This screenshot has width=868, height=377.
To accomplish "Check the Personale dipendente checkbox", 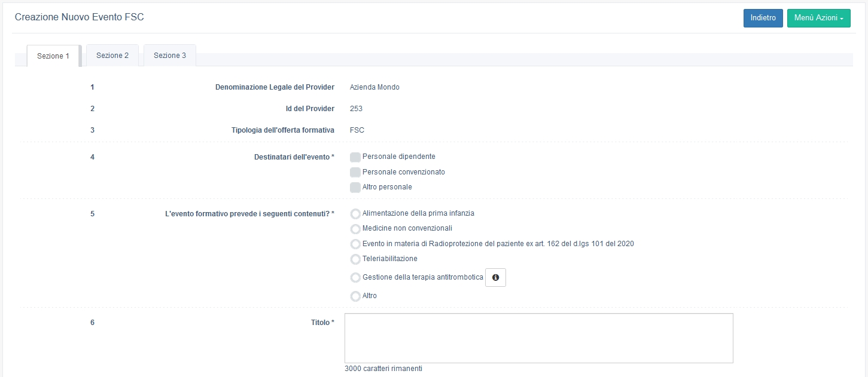I will (x=355, y=157).
